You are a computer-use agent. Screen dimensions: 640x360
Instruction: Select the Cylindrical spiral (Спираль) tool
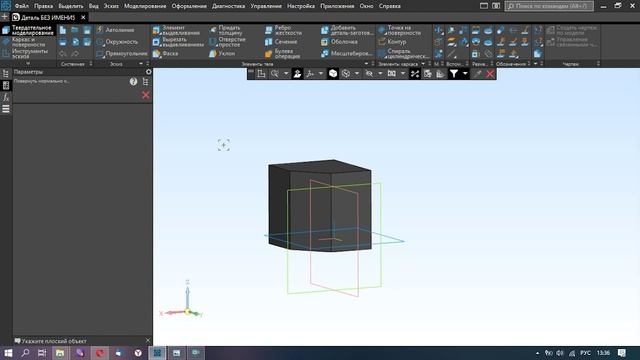[403, 54]
